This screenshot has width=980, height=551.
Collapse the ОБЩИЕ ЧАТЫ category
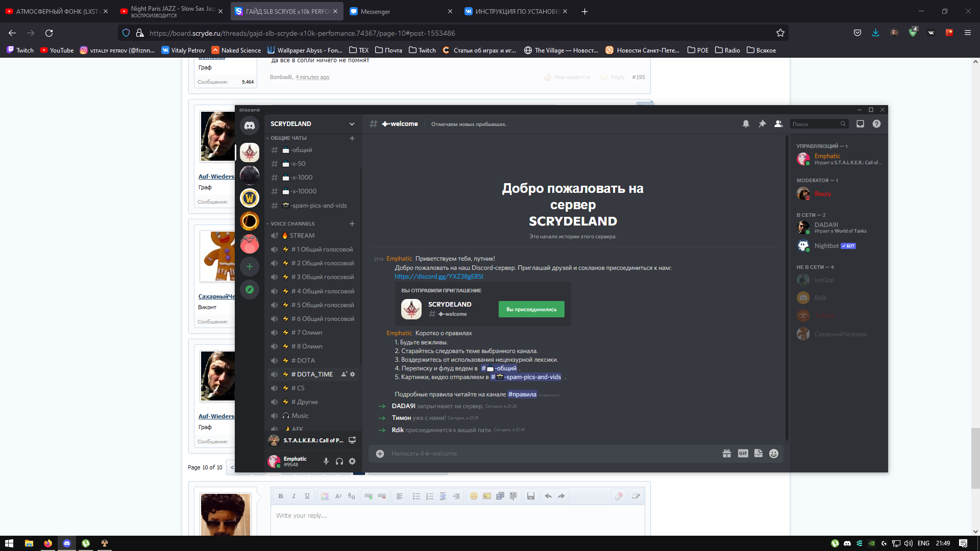point(288,138)
